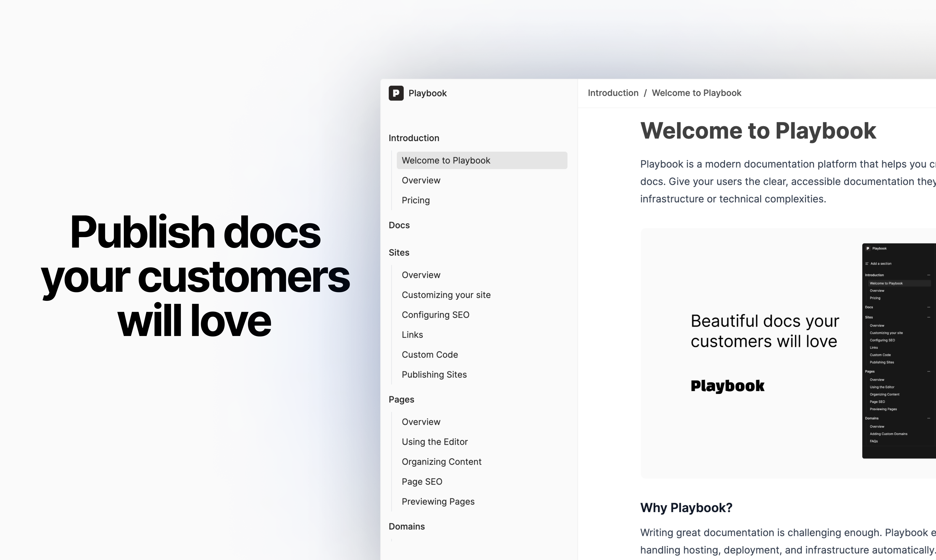Navigate to Custom Code page
The image size is (936, 560).
pyautogui.click(x=429, y=355)
